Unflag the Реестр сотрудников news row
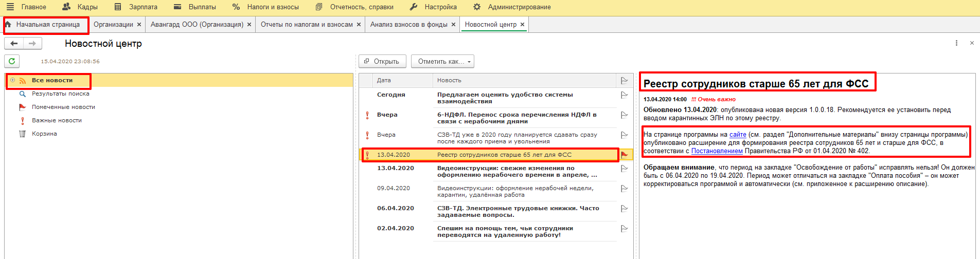 pos(624,155)
